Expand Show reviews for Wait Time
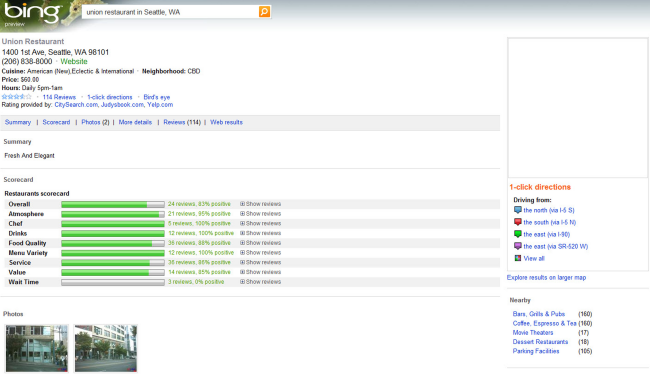650x374 pixels. click(x=260, y=282)
